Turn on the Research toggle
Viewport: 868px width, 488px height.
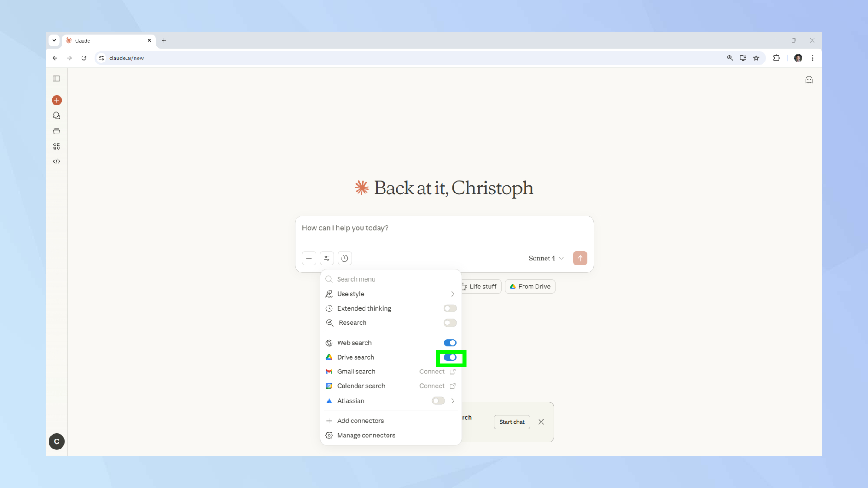tap(450, 323)
